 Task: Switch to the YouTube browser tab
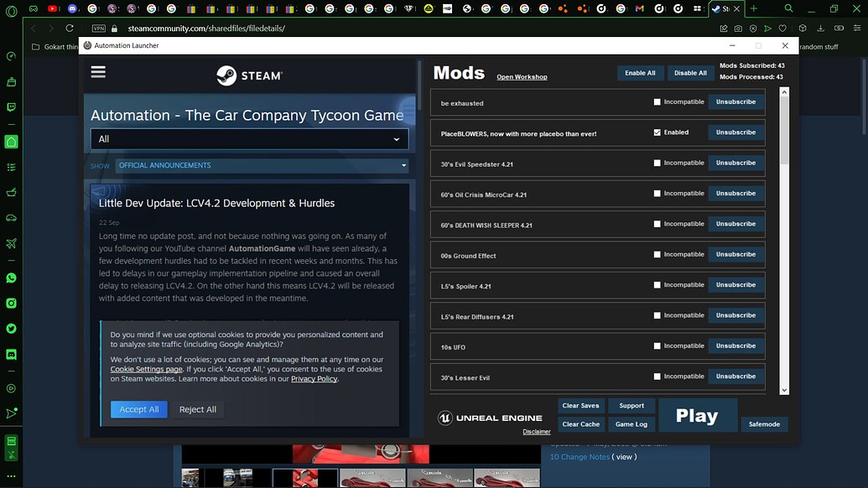pos(53,9)
